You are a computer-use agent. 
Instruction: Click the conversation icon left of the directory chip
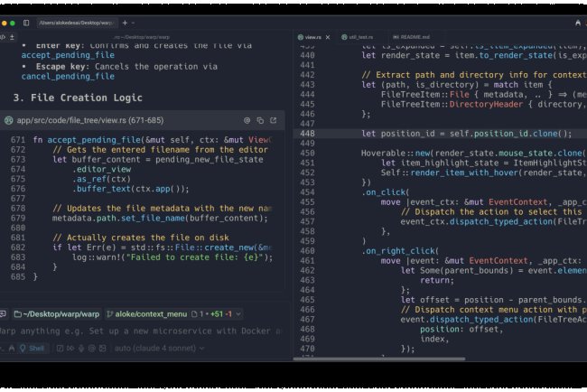[3, 314]
